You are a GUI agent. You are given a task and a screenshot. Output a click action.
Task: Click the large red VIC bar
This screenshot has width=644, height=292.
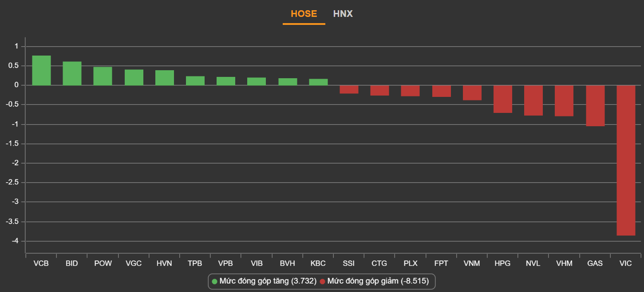coord(626,160)
